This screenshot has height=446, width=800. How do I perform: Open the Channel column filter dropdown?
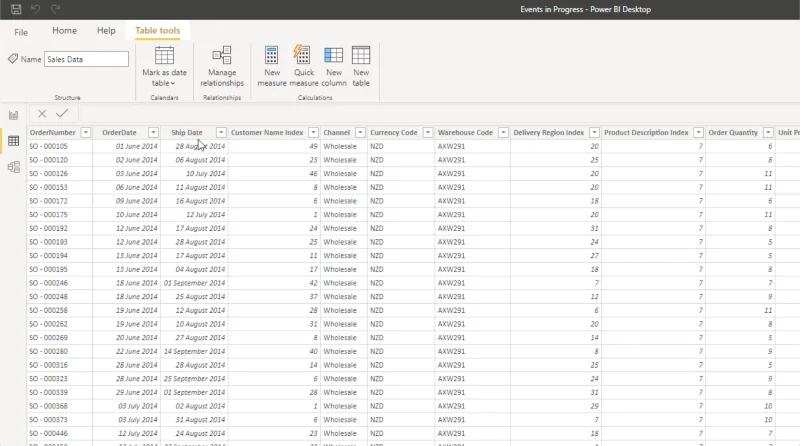click(360, 133)
